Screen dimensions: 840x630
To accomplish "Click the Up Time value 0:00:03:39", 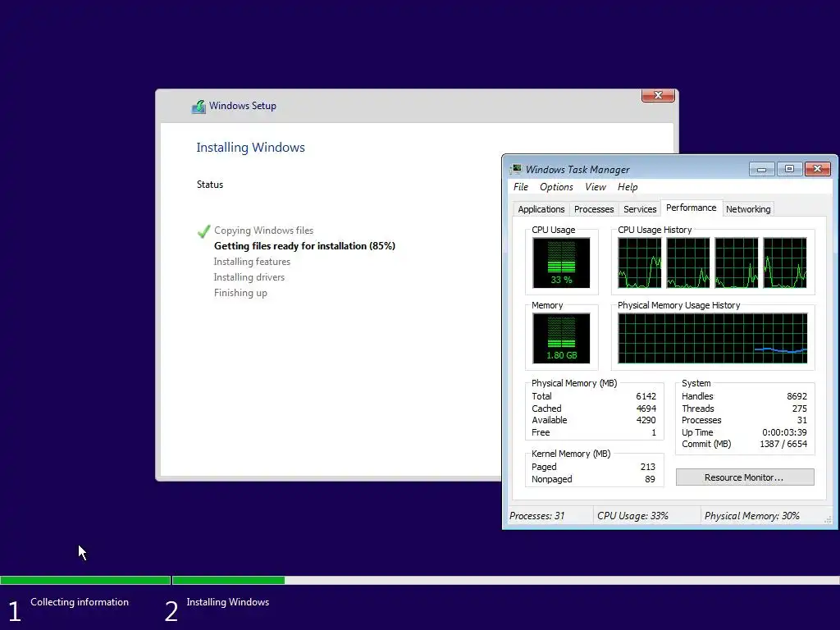I will click(784, 432).
